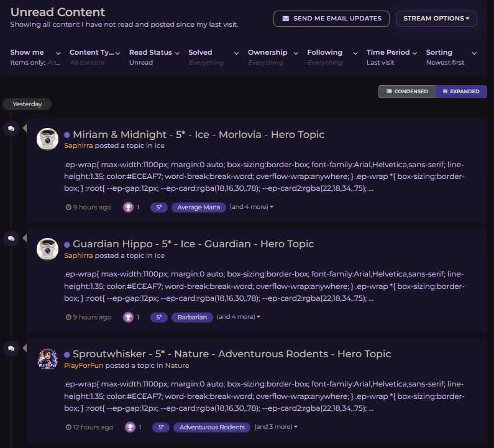
Task: Open the Ownership filter menu
Action: click(273, 57)
